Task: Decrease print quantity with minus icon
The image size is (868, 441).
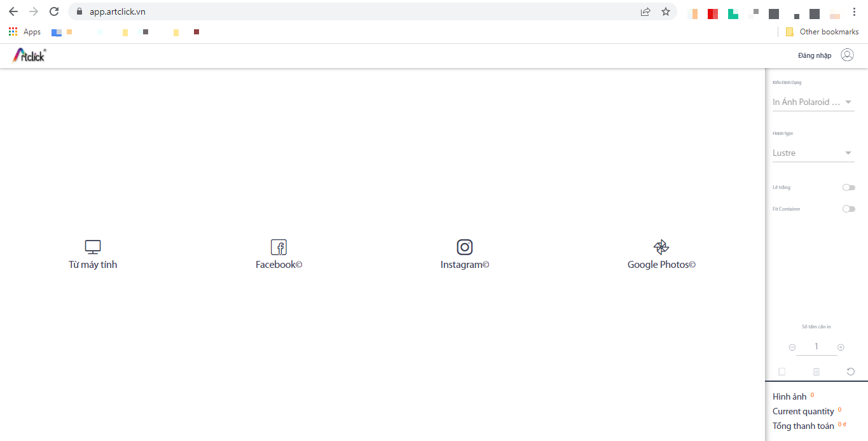Action: (x=792, y=347)
